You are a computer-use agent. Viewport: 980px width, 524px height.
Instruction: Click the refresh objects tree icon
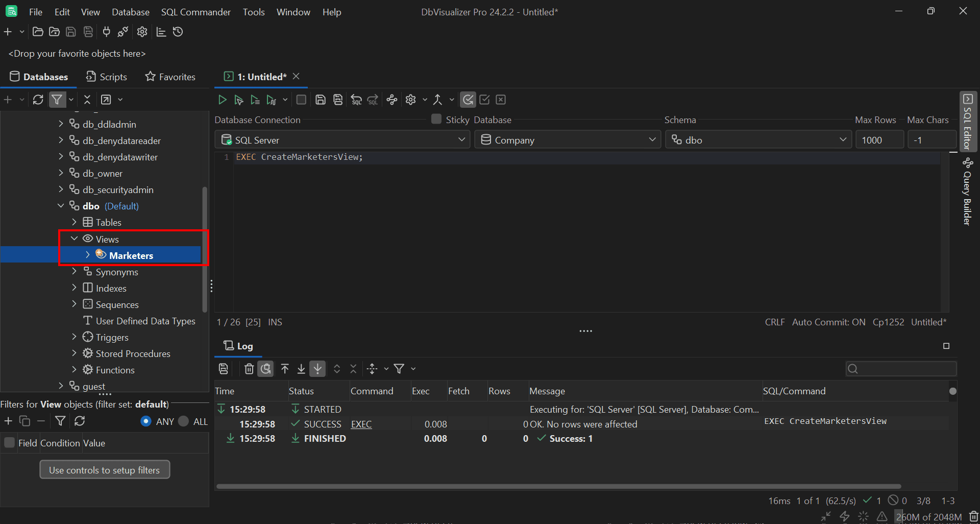tap(38, 100)
